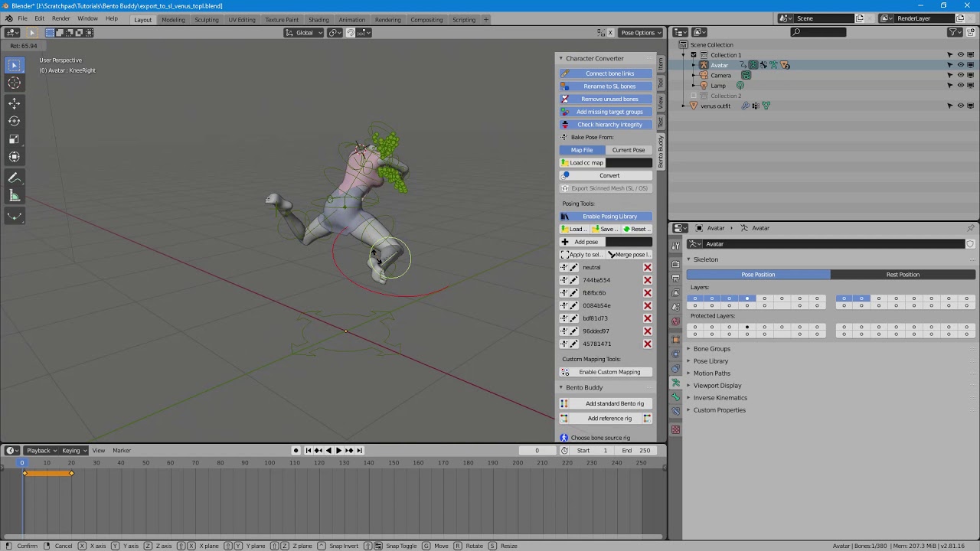Expand the Motion Paths section

[711, 373]
